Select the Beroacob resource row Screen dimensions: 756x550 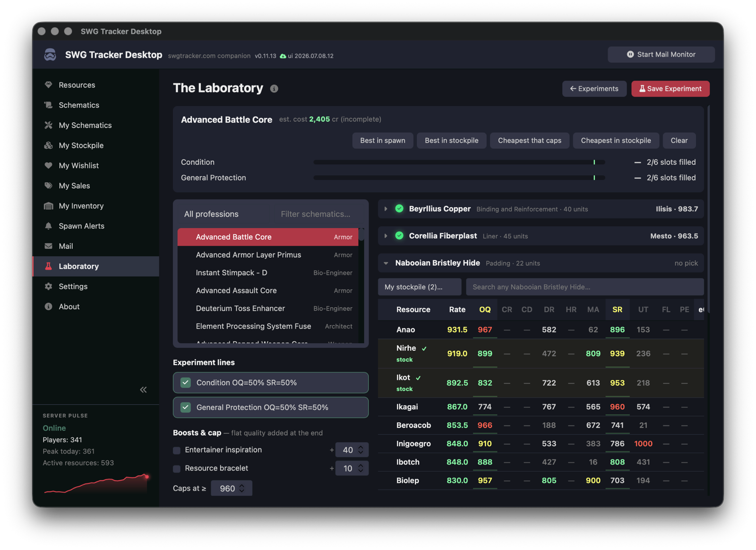[541, 425]
